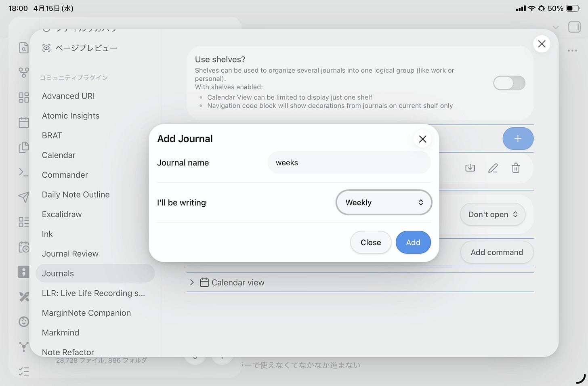Click 28,728 ファイル, 886 フォルダ count text
588x386 pixels.
101,360
